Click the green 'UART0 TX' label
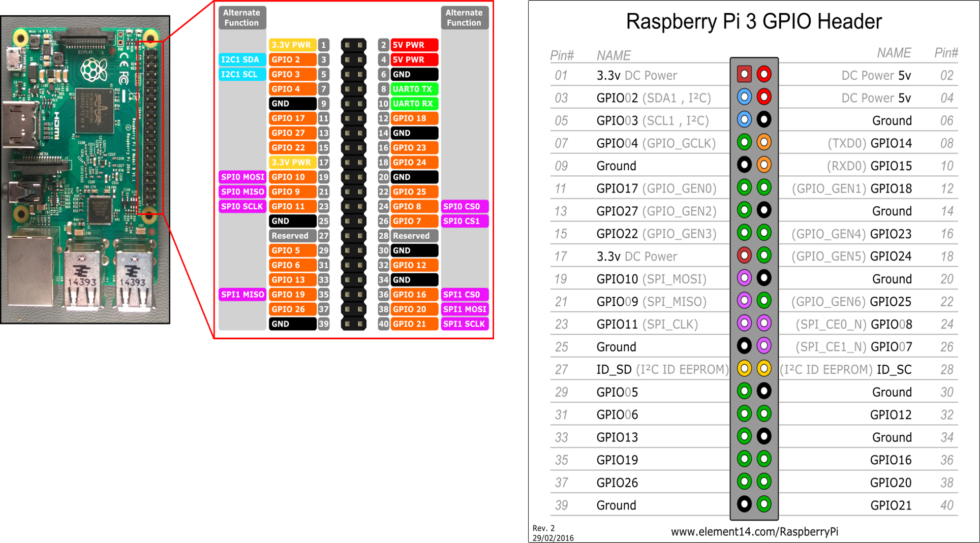980x543 pixels. [414, 89]
